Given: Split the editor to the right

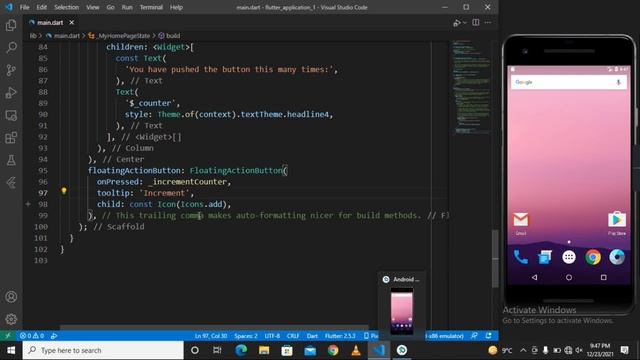Looking at the screenshot, I should tap(476, 22).
